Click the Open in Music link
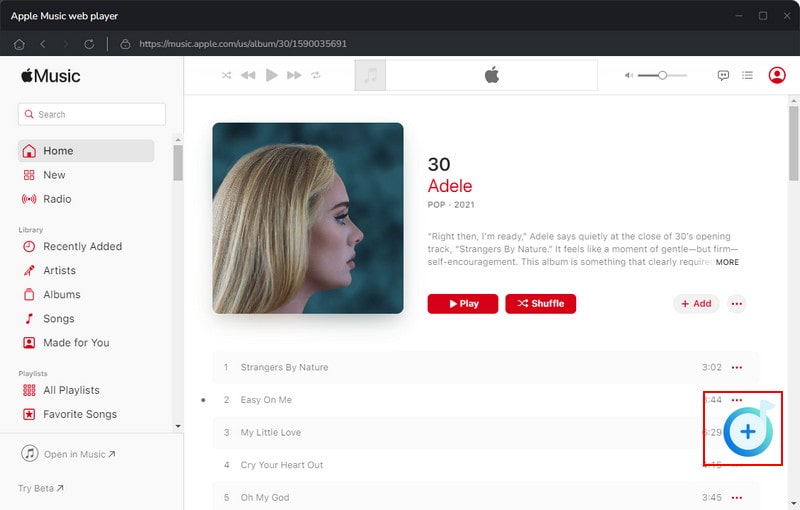Image resolution: width=800 pixels, height=510 pixels. click(x=68, y=454)
